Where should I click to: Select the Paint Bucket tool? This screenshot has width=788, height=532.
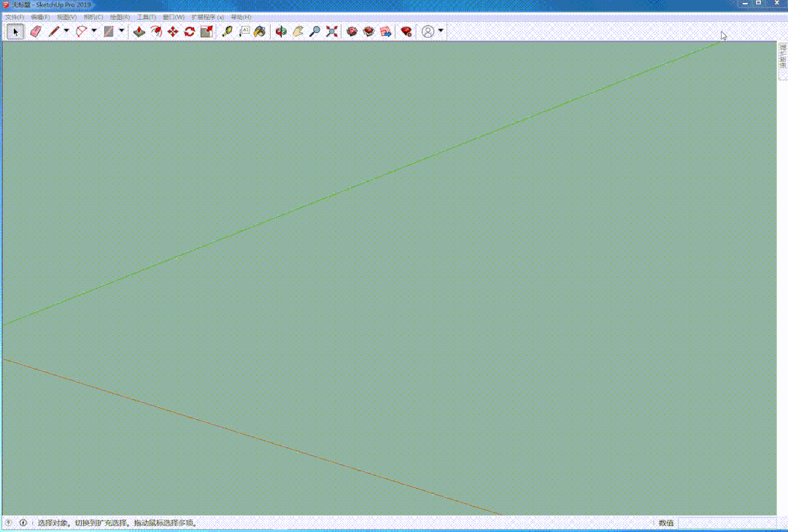click(x=260, y=31)
